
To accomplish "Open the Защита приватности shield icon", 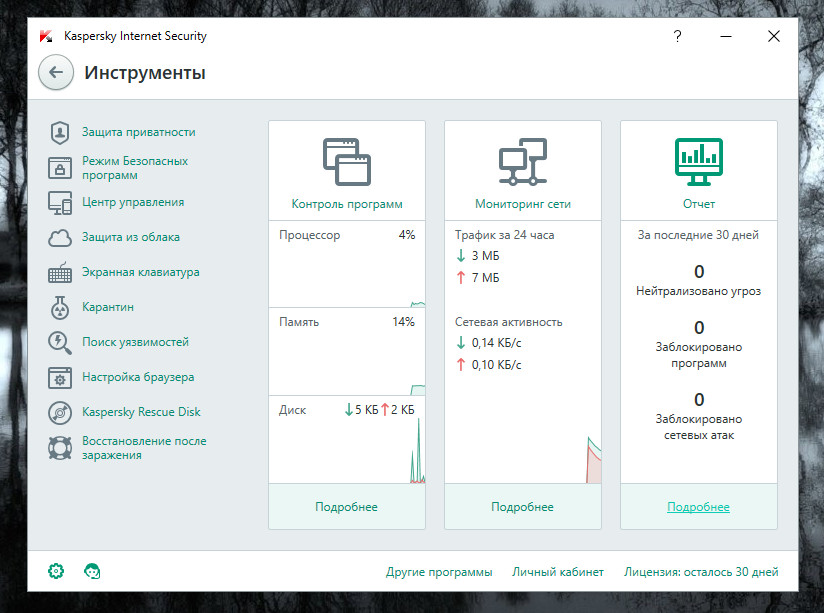I will tap(60, 132).
